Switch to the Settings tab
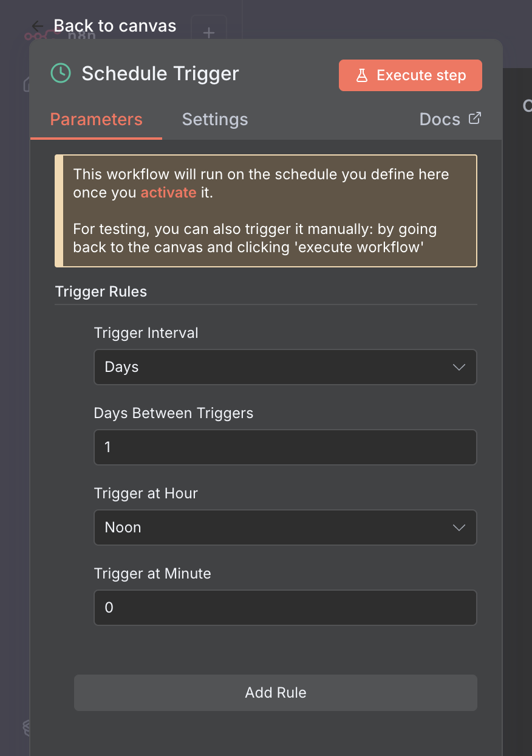This screenshot has width=532, height=756. click(x=215, y=119)
